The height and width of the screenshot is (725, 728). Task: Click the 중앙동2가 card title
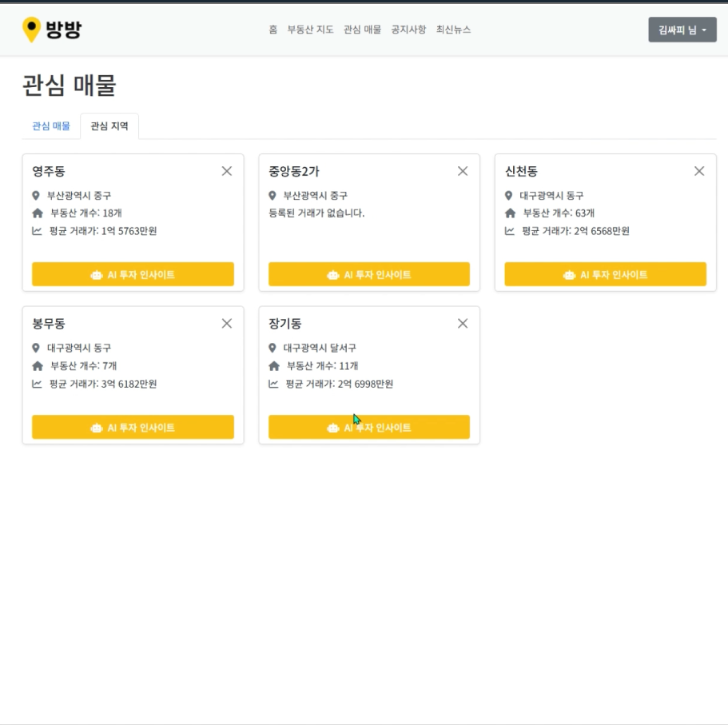pyautogui.click(x=294, y=171)
